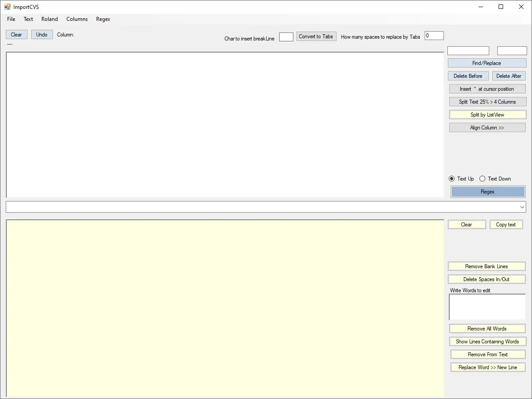Click the Undo button

[42, 35]
